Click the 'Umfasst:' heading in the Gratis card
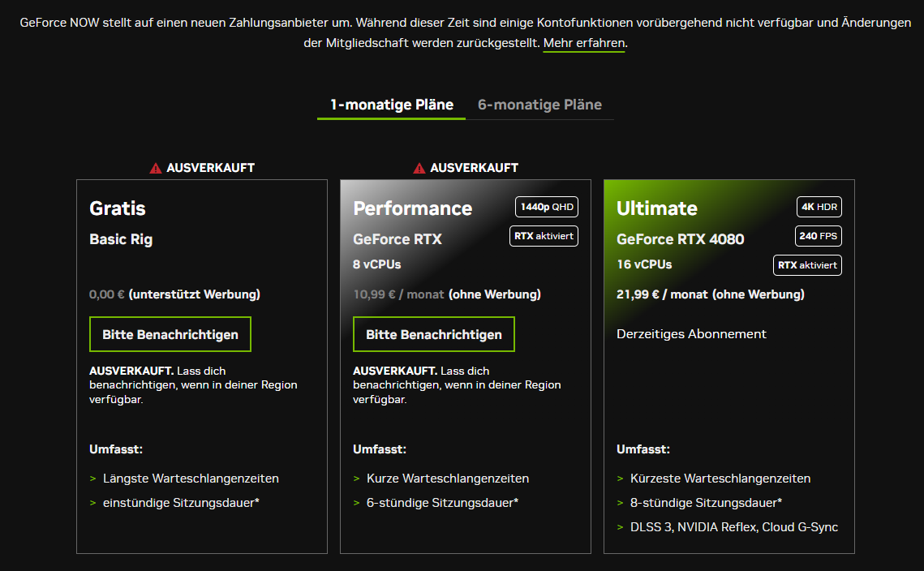The width and height of the screenshot is (924, 571). 116,449
